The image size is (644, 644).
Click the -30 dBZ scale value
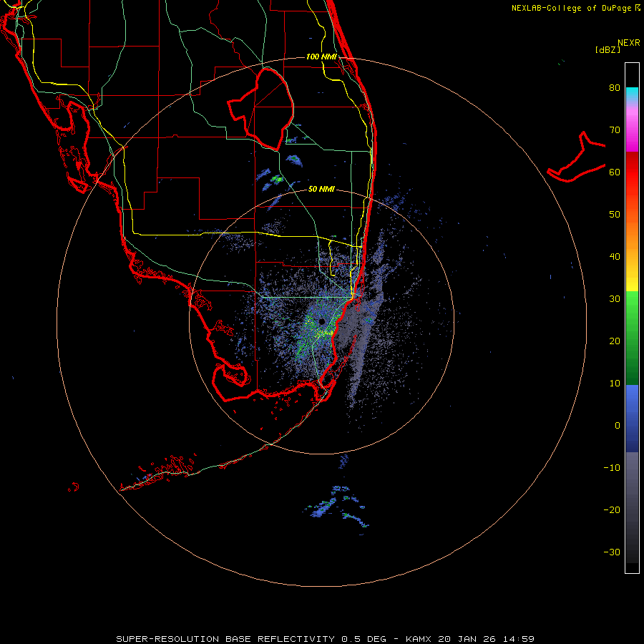pos(612,552)
